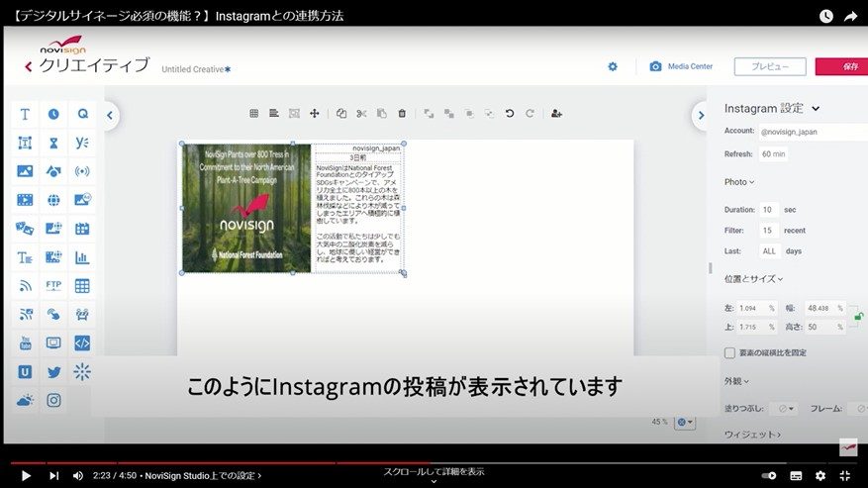Collapse the left widget panel
The height and width of the screenshot is (488, 868).
(110, 115)
